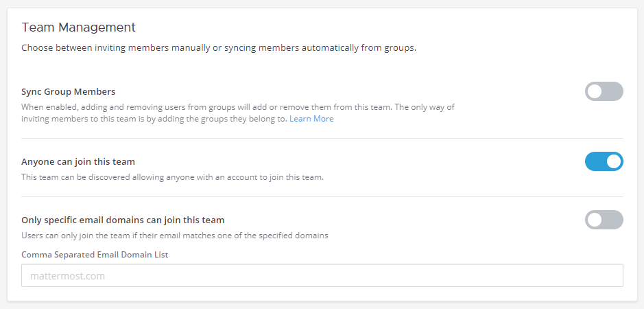Click the 'Anyone can join this team' label
The height and width of the screenshot is (309, 644).
point(78,162)
